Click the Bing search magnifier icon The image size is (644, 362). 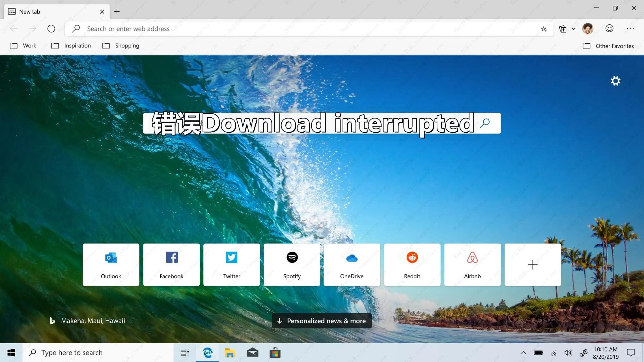[x=485, y=123]
